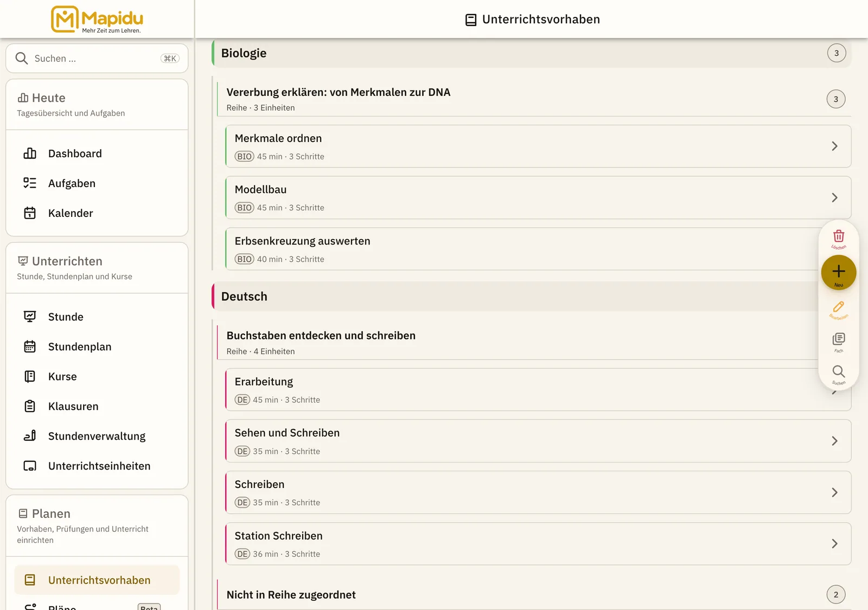Screen dimensions: 868x610
Task: Click DE tag on Station Schreiben
Action: coord(242,554)
